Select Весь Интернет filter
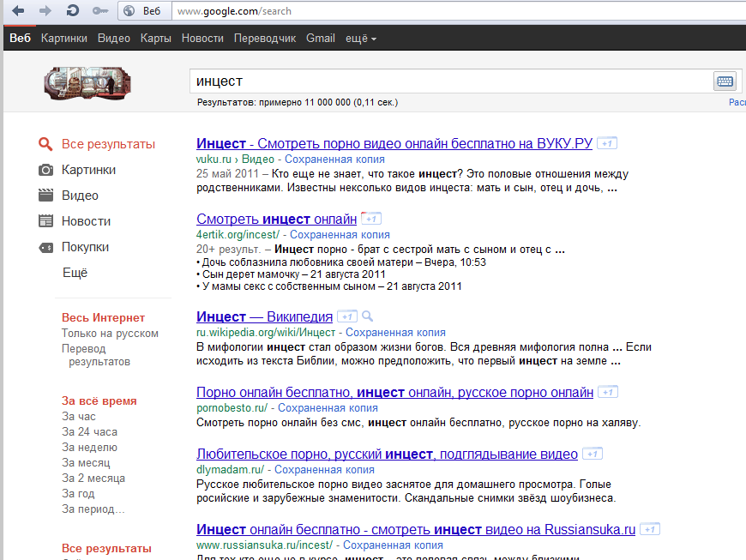This screenshot has height=560, width=746. click(x=103, y=317)
